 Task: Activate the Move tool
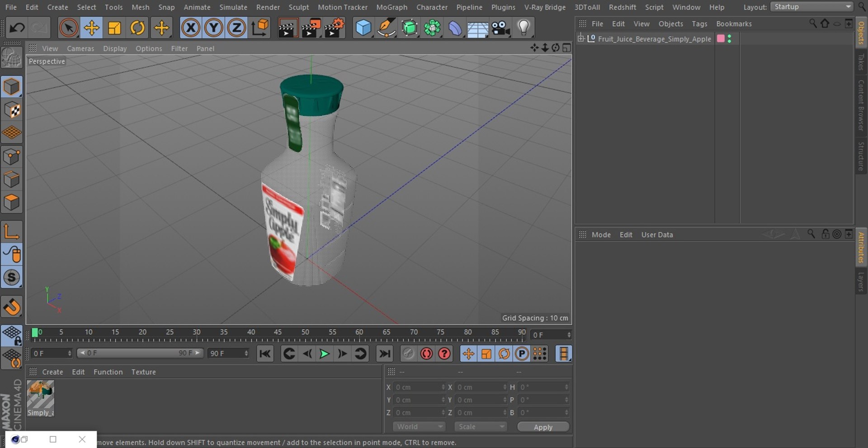click(x=91, y=28)
